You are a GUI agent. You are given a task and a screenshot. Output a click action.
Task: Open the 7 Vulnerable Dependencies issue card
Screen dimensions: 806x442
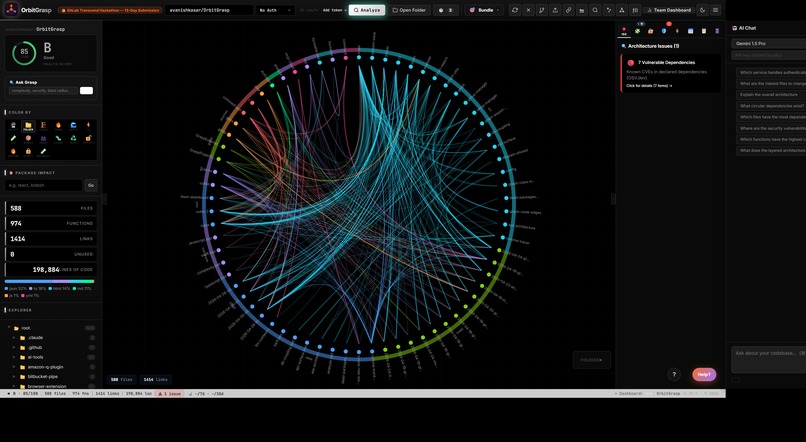(671, 73)
